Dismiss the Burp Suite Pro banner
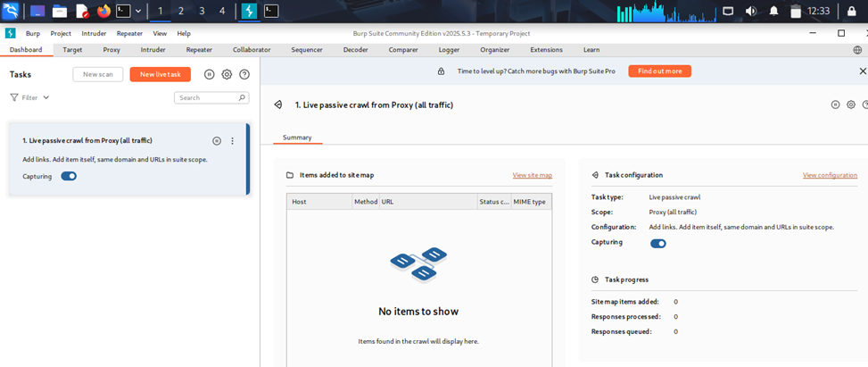868x367 pixels. click(x=863, y=71)
